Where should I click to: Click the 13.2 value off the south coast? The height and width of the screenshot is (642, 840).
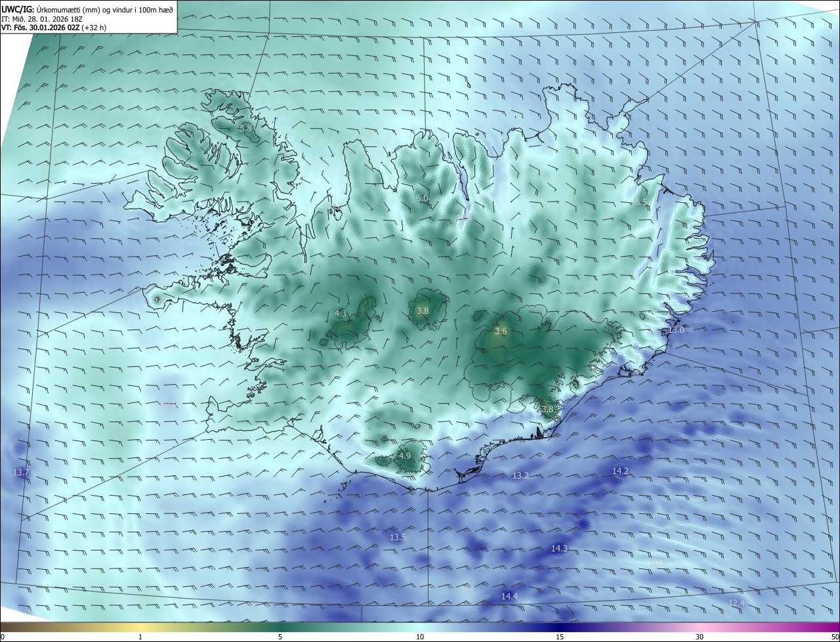pyautogui.click(x=520, y=475)
